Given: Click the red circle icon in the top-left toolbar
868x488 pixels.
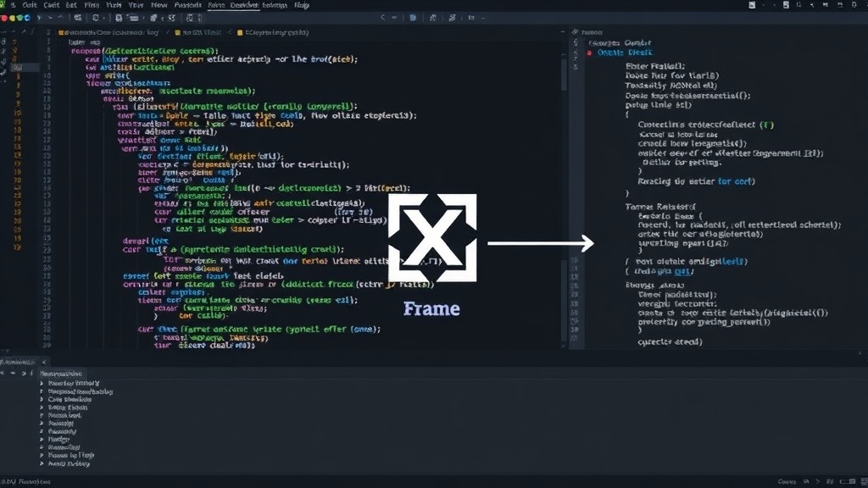Looking at the screenshot, I should pos(4,18).
